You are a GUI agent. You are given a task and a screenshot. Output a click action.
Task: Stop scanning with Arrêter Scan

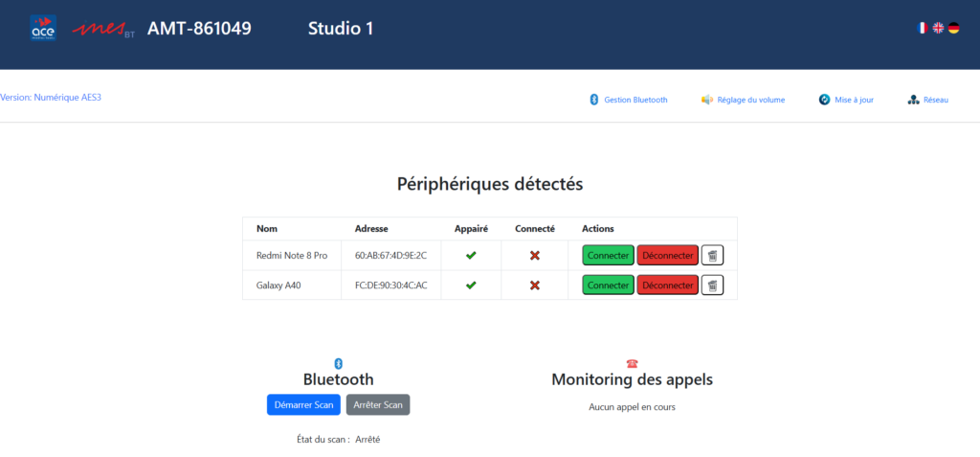tap(377, 404)
